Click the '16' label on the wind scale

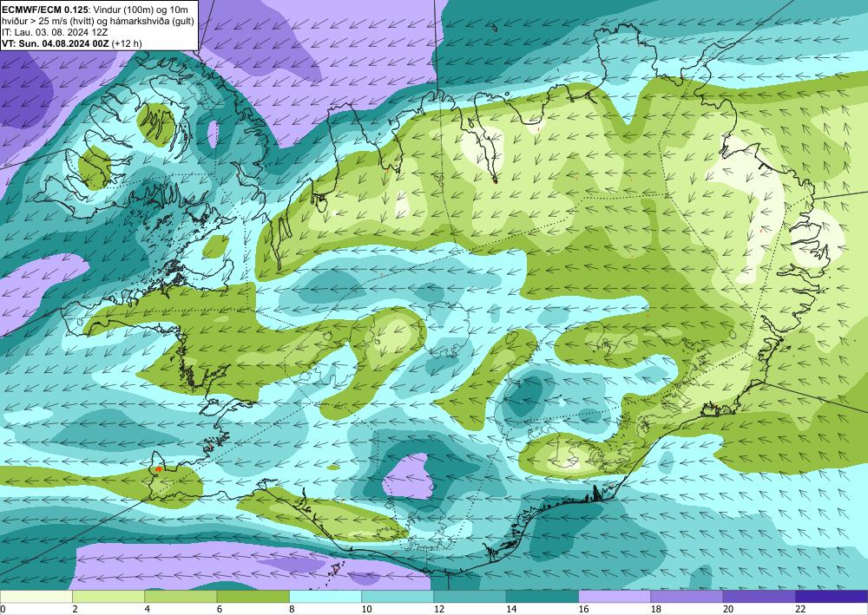(583, 609)
